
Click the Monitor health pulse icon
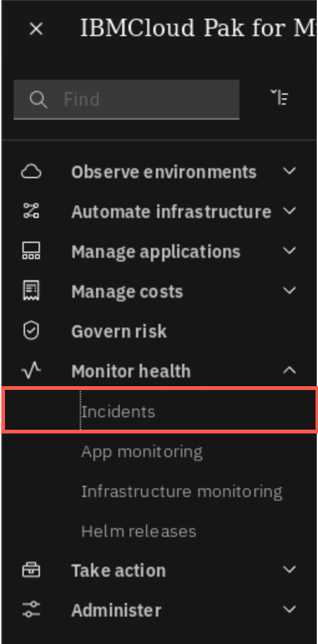pyautogui.click(x=31, y=371)
